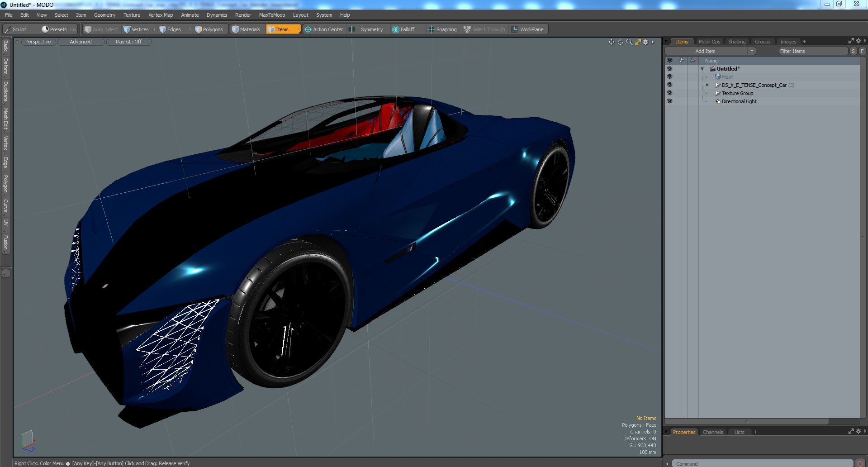Switch to the Images tab

788,42
